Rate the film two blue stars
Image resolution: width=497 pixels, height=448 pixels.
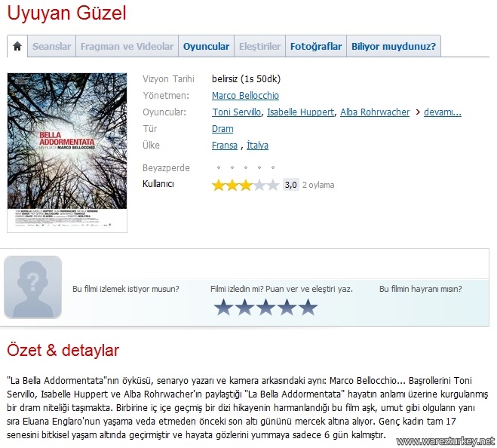244,307
